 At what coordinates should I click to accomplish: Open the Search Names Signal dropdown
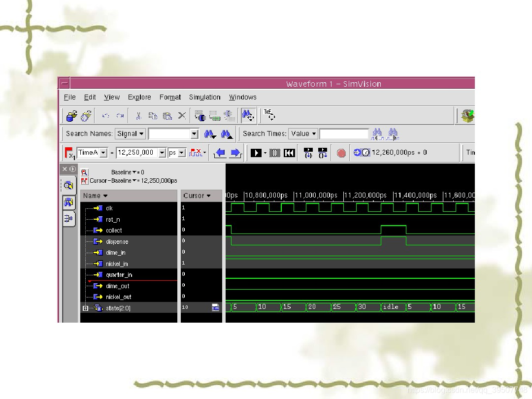coord(130,133)
